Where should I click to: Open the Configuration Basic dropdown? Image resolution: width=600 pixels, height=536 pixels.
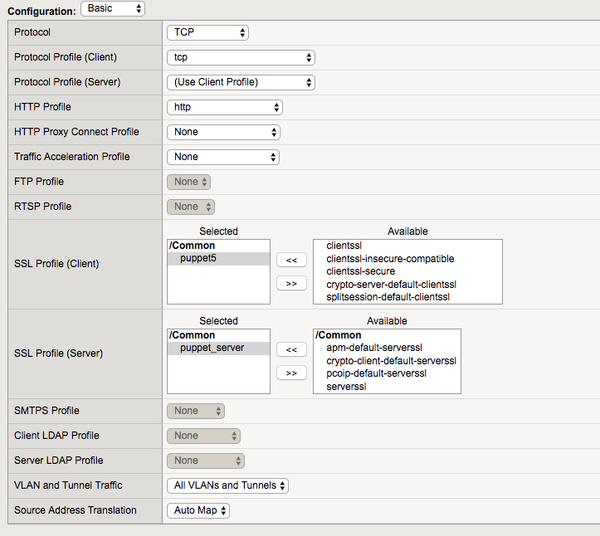coord(112,9)
